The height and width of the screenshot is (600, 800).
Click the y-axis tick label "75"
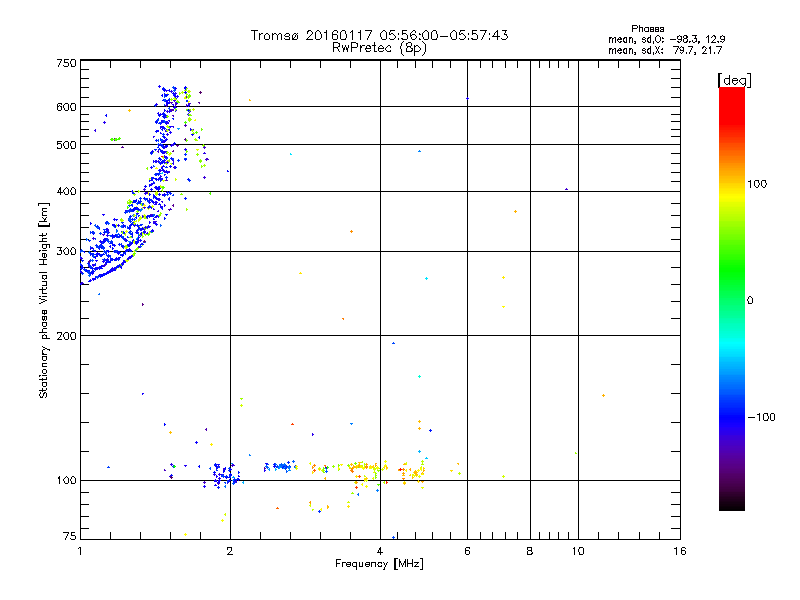point(70,536)
